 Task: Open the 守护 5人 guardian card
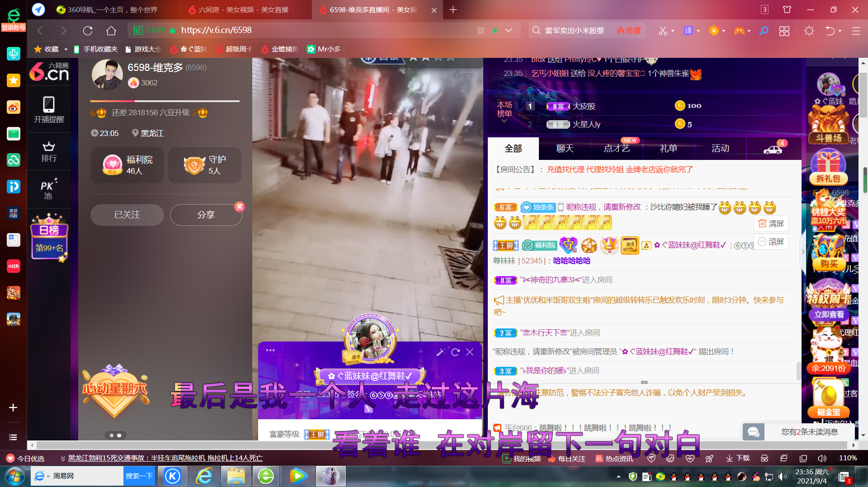(205, 165)
